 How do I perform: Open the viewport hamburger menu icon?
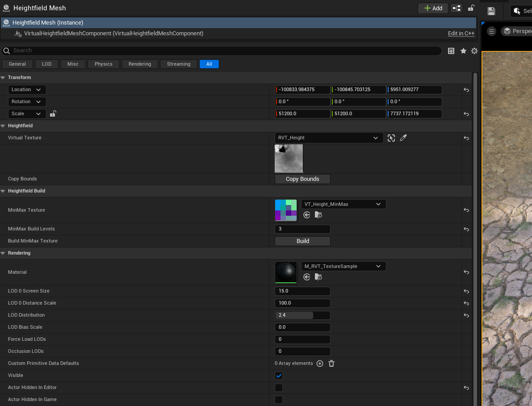(x=491, y=31)
